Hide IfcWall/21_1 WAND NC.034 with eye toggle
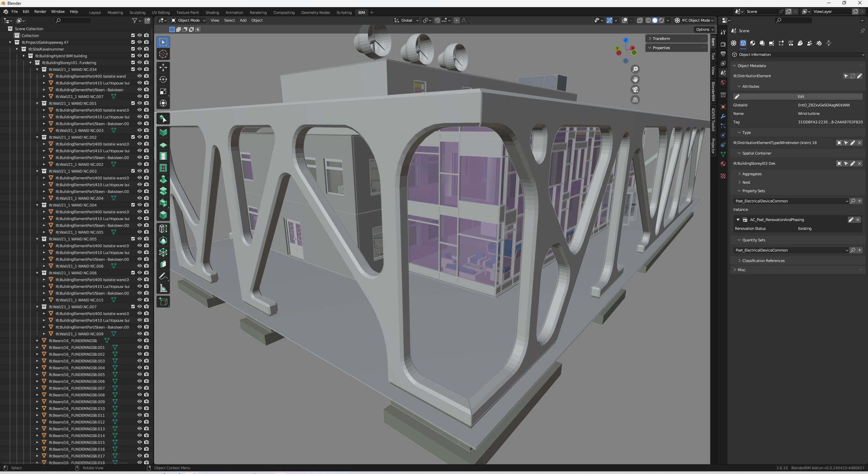Viewport: 868px width, 474px height. point(139,69)
